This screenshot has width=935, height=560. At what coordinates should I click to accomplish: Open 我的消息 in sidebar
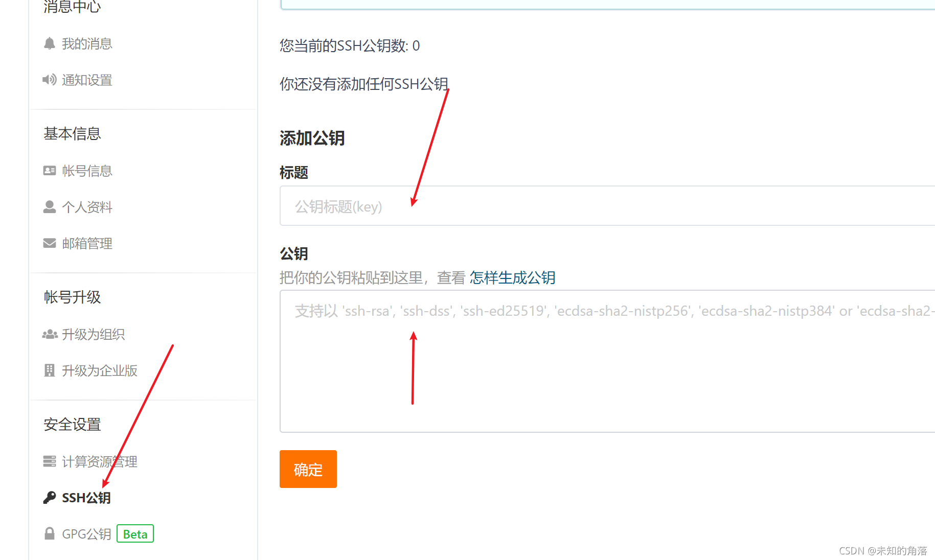point(87,43)
